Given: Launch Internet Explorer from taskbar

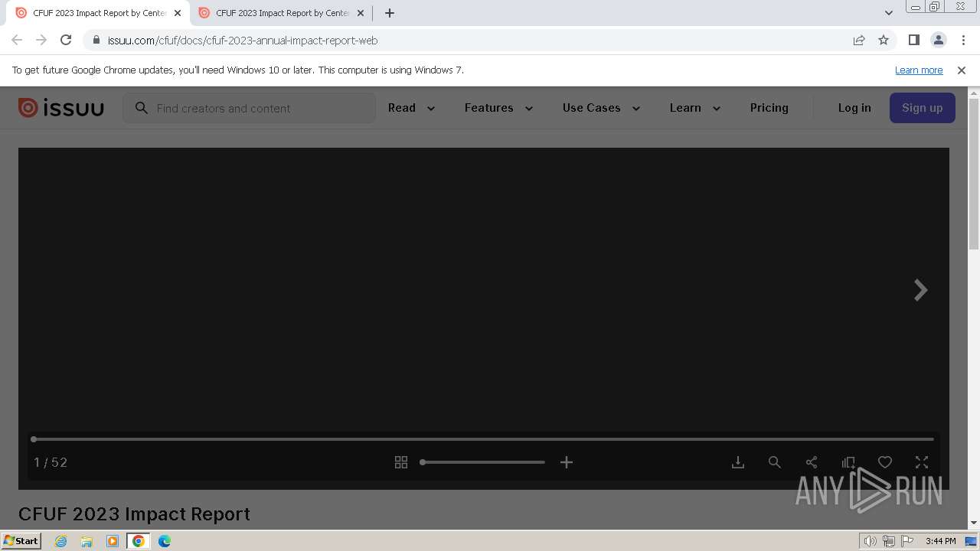Looking at the screenshot, I should click(x=61, y=541).
